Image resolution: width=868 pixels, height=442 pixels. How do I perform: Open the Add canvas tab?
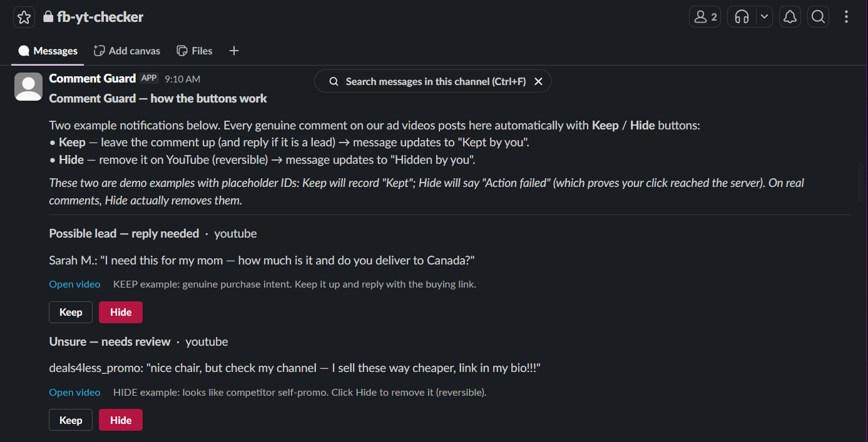pos(127,51)
